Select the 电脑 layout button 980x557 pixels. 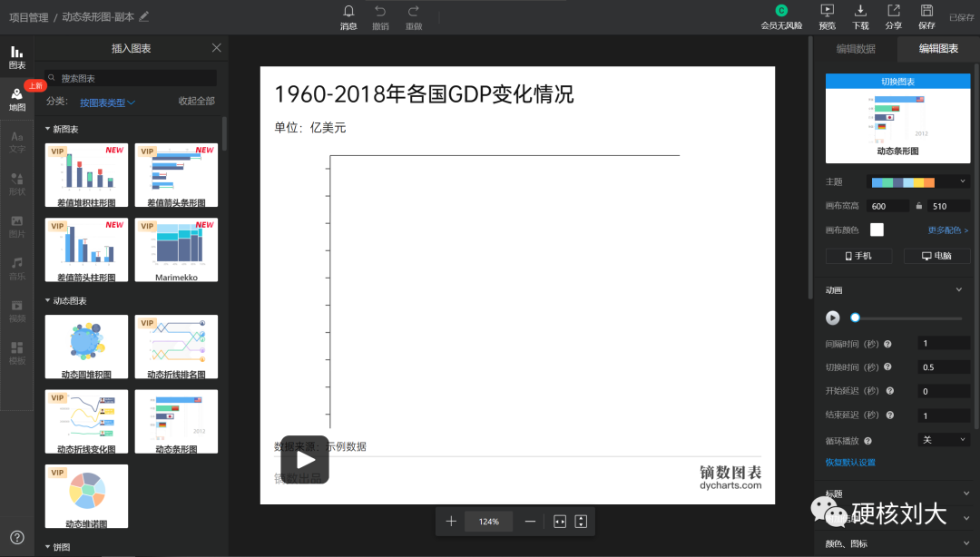click(x=936, y=256)
